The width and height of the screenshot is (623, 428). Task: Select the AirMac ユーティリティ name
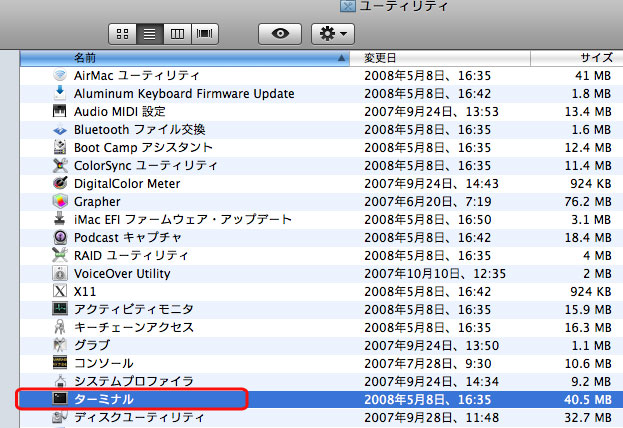(136, 75)
